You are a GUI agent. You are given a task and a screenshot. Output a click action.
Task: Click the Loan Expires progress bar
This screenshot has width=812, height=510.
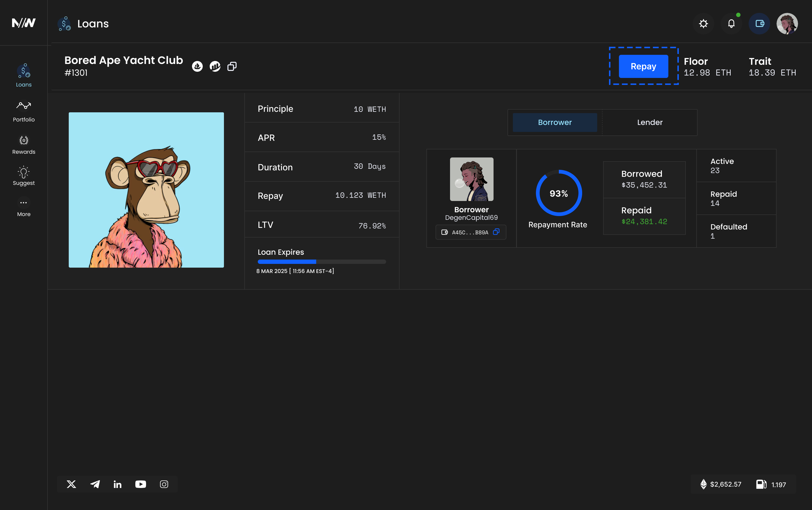tap(322, 262)
